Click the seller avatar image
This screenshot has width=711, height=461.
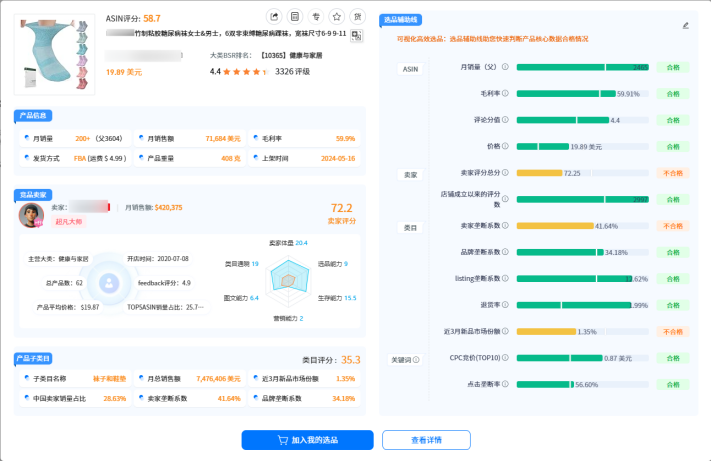pos(31,215)
